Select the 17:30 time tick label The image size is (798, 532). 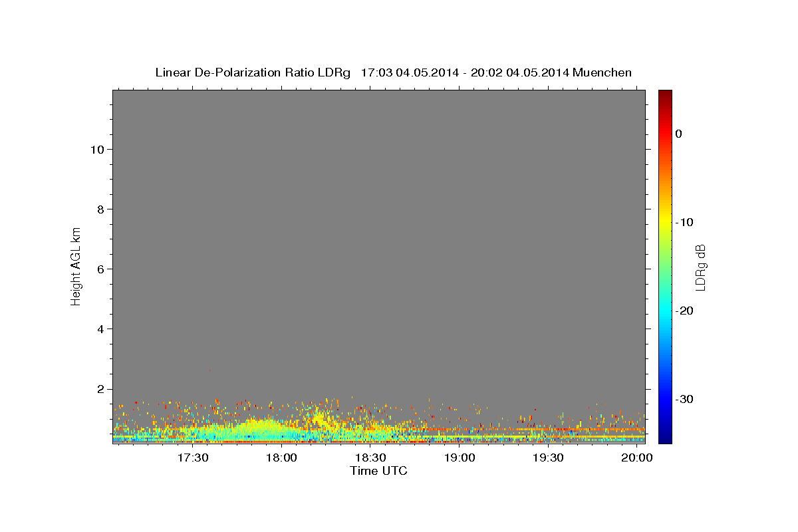coord(193,458)
